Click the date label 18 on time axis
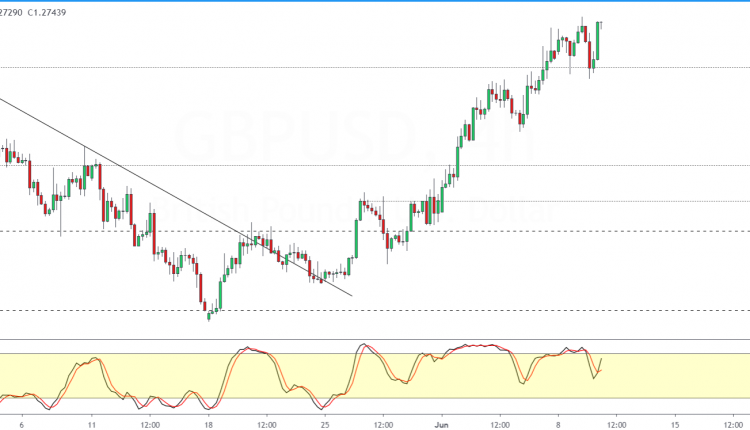 (208, 425)
